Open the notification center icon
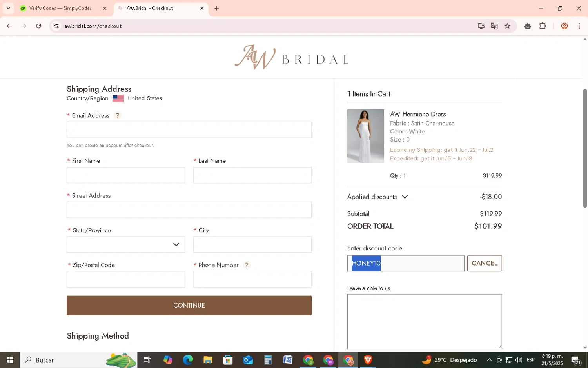 pos(576,360)
